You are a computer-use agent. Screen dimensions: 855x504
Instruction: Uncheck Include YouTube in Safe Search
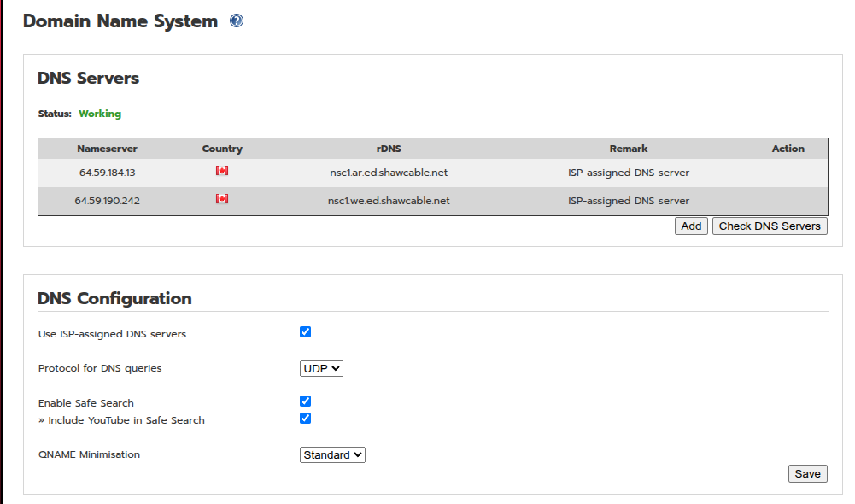pyautogui.click(x=306, y=419)
